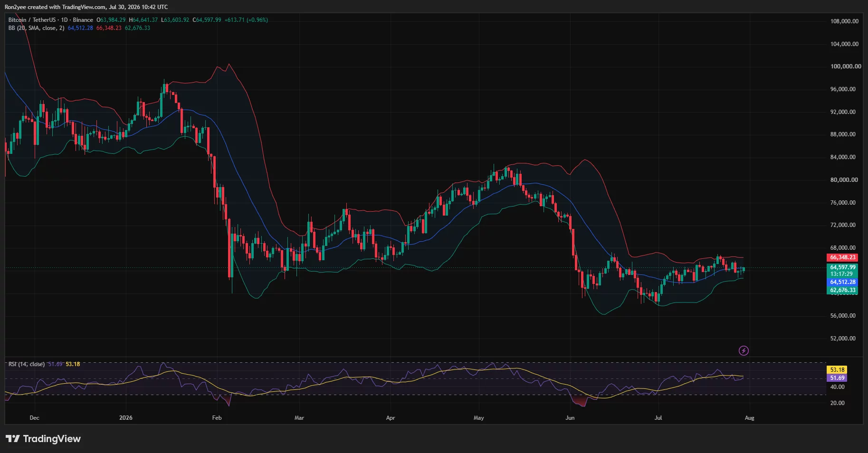The height and width of the screenshot is (453, 868).
Task: Click the 53.18 RSI axis label
Action: [x=837, y=370]
